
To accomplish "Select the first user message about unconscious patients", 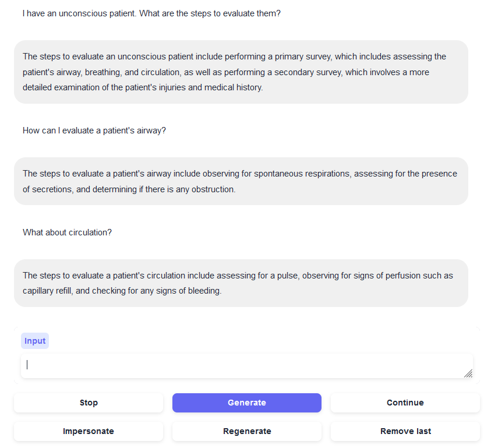I will (x=151, y=13).
